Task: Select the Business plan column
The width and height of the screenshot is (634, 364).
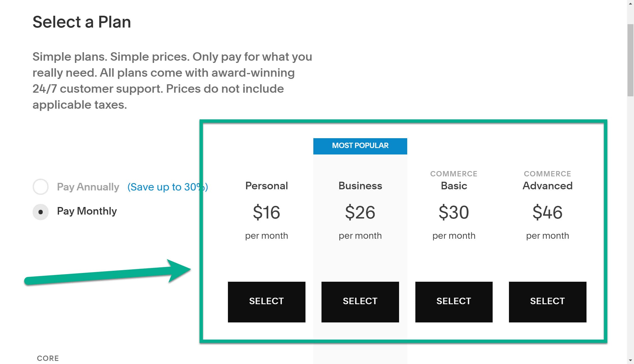Action: coord(360,185)
